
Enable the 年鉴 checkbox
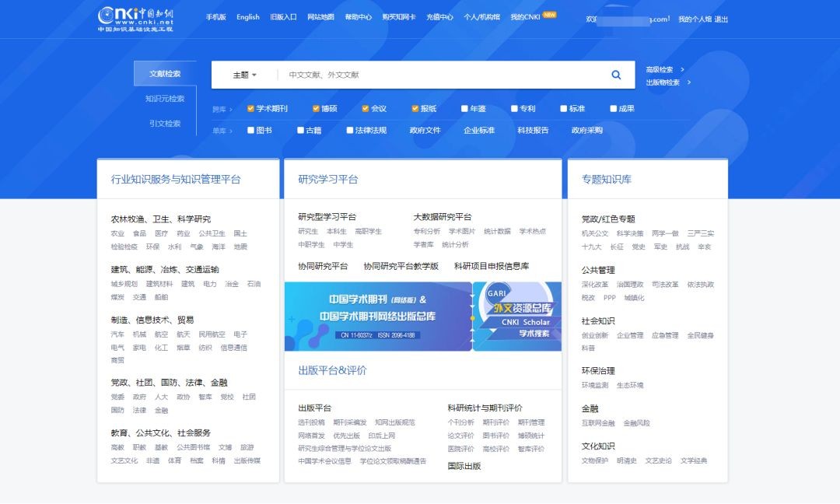[x=464, y=109]
